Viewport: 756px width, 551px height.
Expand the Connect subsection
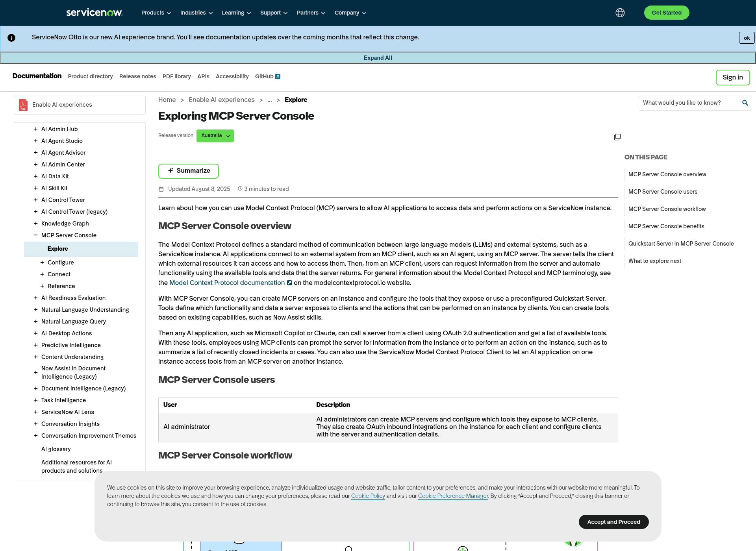[x=42, y=274]
